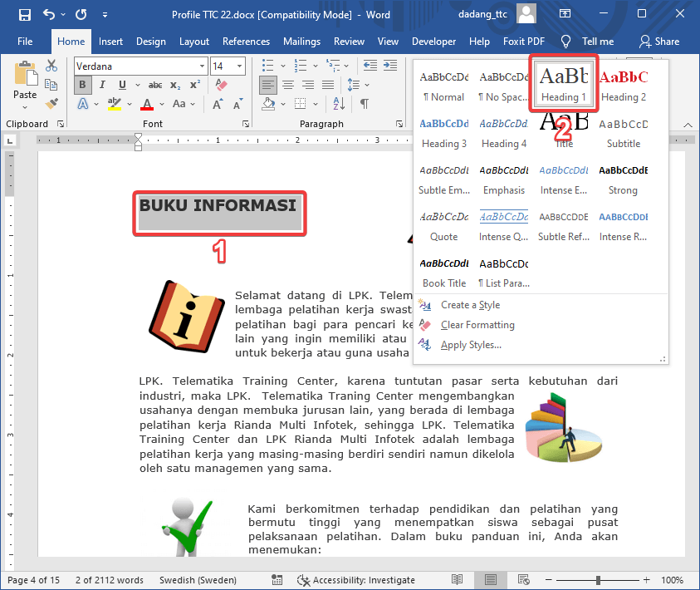Click the word count in the status bar
Screen dimensions: 700x590
tap(109, 580)
